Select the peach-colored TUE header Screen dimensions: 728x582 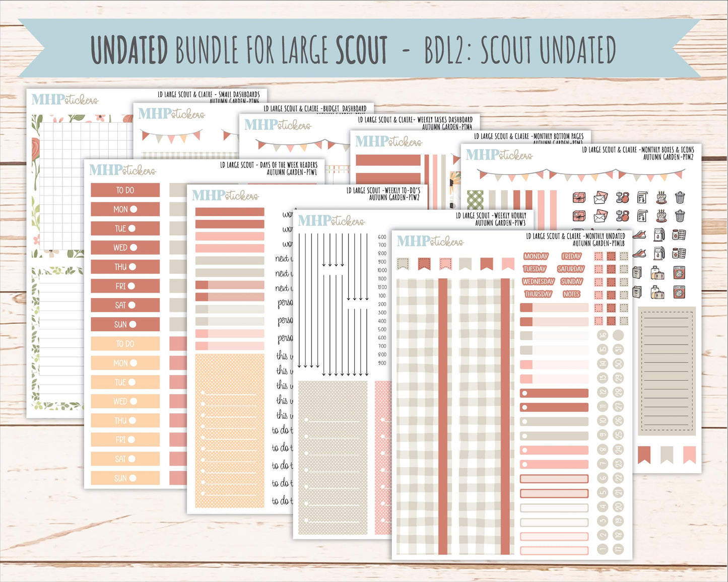(x=125, y=382)
